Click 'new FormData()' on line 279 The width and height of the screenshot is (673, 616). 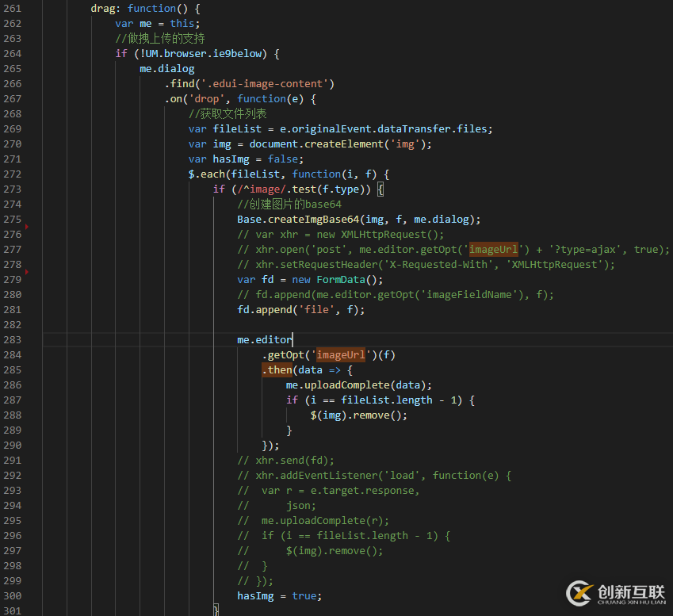coord(338,280)
